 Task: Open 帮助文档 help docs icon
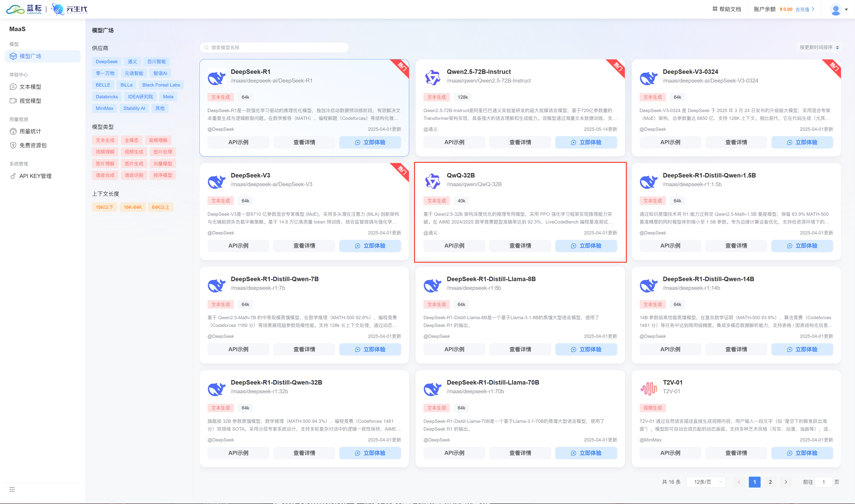point(715,9)
